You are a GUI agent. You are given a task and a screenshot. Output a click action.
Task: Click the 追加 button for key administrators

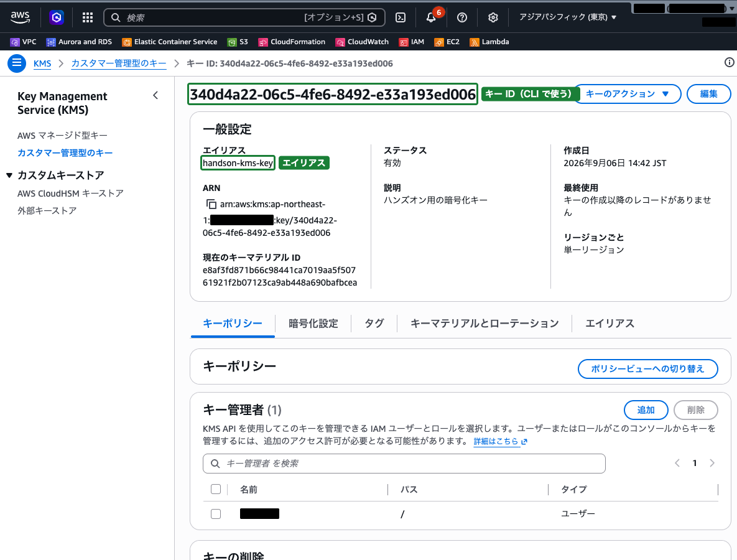coord(646,410)
